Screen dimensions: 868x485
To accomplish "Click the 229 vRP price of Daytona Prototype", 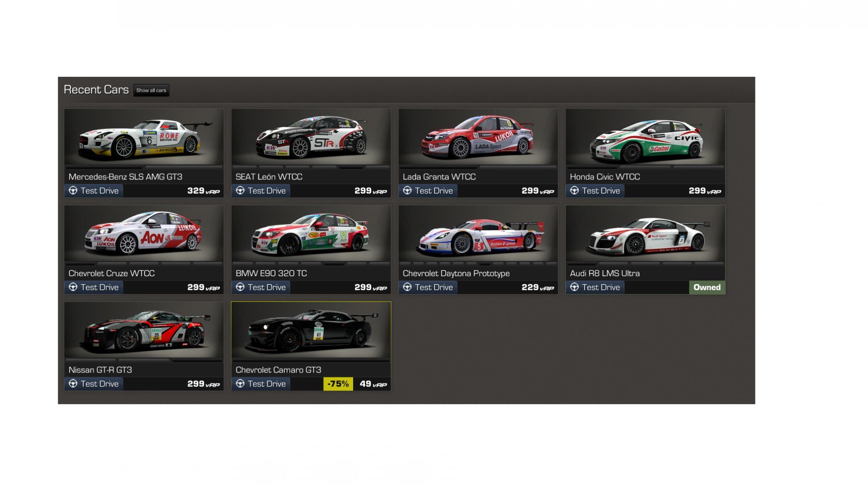I will [538, 287].
